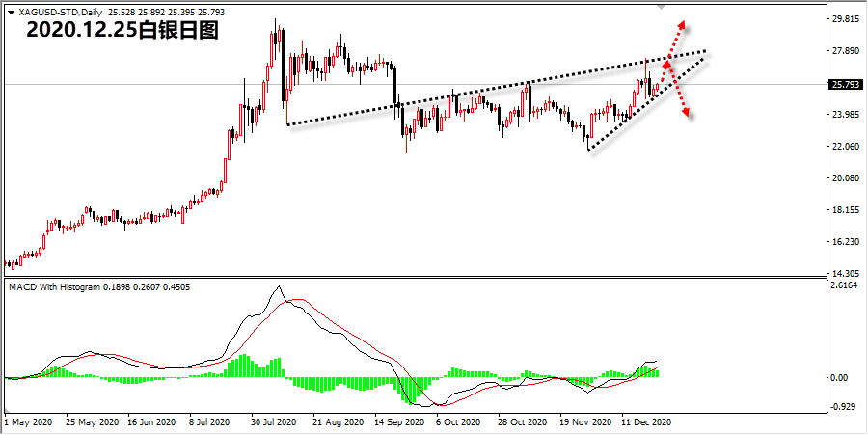Click the 2020.12.25白银日图 title text
The width and height of the screenshot is (868, 435).
(122, 32)
